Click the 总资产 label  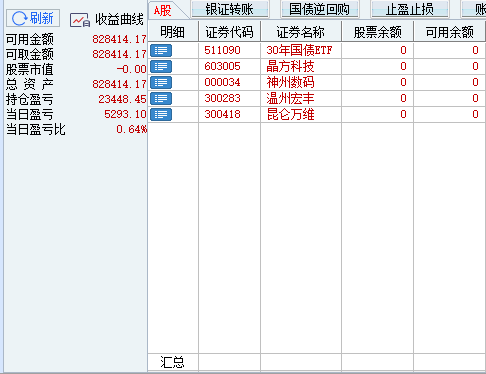coord(30,84)
